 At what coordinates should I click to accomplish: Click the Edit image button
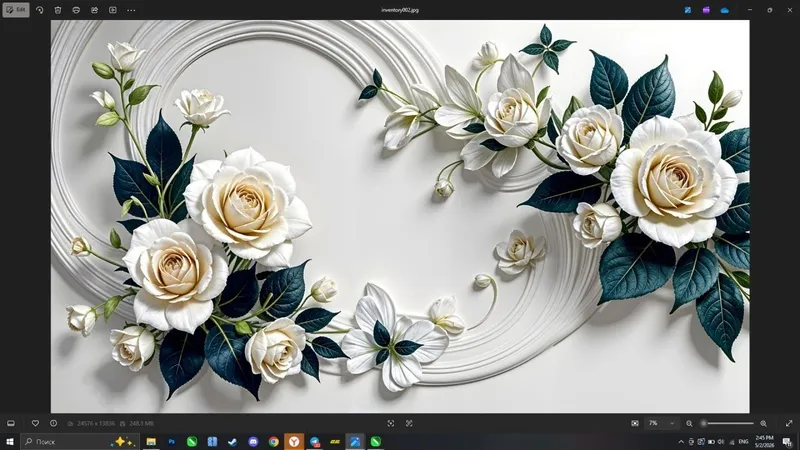(x=16, y=10)
